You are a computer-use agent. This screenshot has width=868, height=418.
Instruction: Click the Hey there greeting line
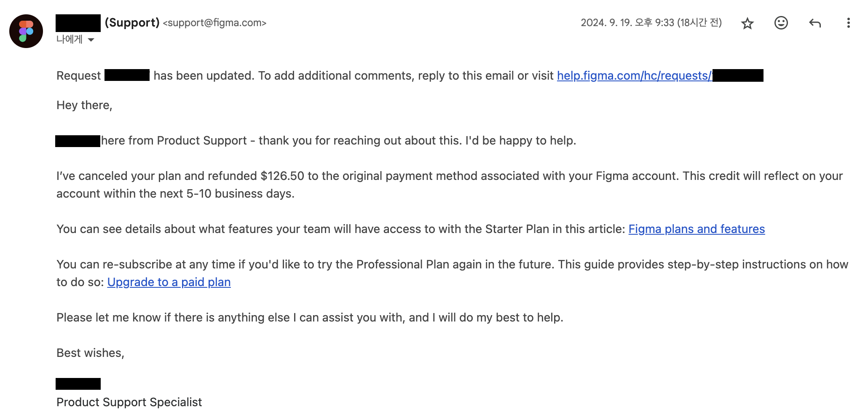84,105
